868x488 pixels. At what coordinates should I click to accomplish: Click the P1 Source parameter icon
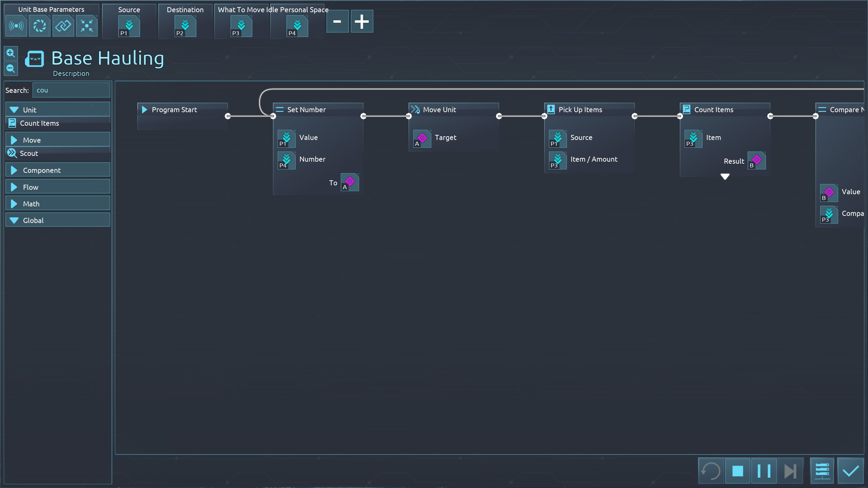[129, 26]
